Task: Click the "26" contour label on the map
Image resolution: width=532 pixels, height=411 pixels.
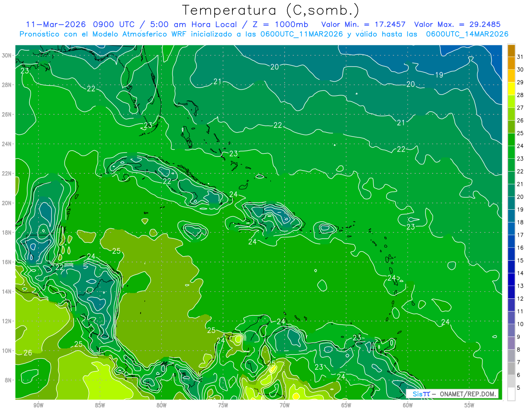Action: pyautogui.click(x=28, y=353)
